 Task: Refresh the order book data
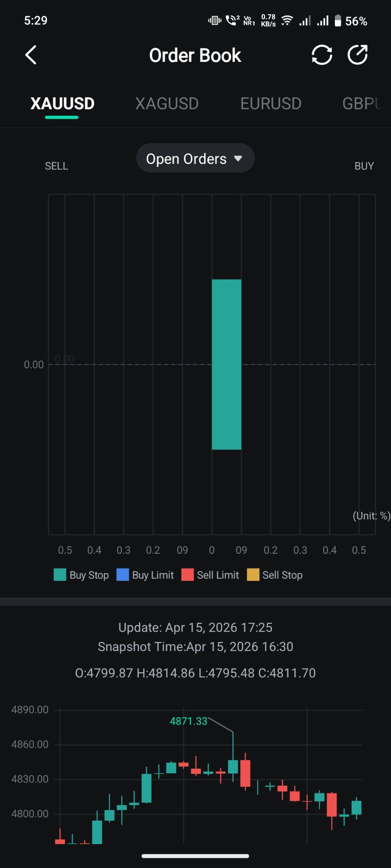pyautogui.click(x=322, y=55)
